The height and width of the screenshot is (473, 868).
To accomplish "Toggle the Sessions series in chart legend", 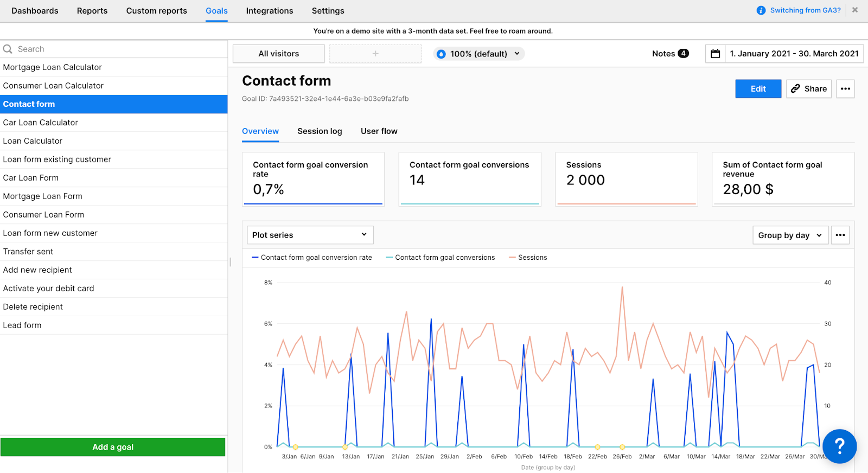I will pos(528,258).
